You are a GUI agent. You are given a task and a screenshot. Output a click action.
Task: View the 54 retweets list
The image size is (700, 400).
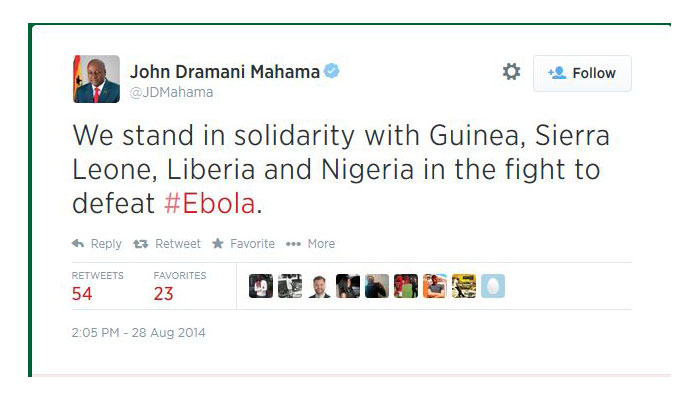tap(82, 293)
